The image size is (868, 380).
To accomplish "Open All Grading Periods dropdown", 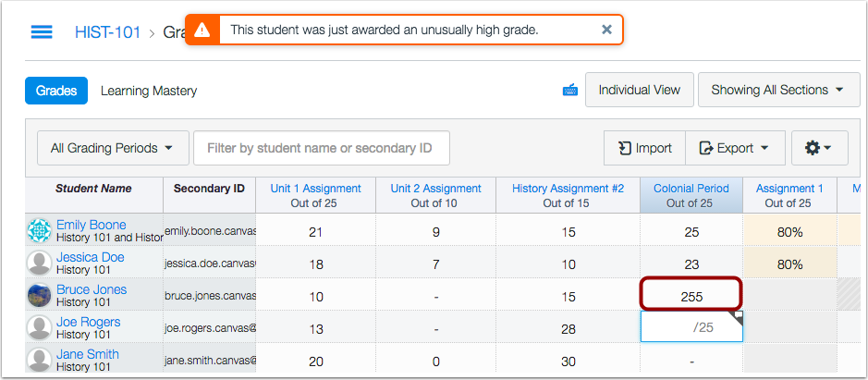I will click(x=113, y=148).
